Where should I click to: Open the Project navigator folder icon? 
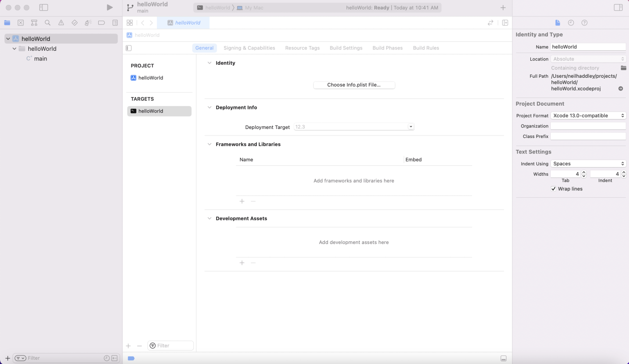point(7,23)
